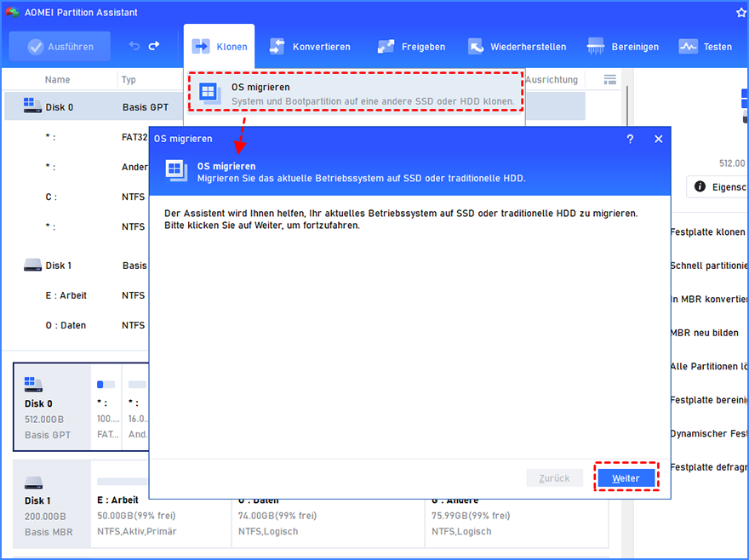This screenshot has width=749, height=560.
Task: Click MBR neu bilden in side panel
Action: (705, 333)
